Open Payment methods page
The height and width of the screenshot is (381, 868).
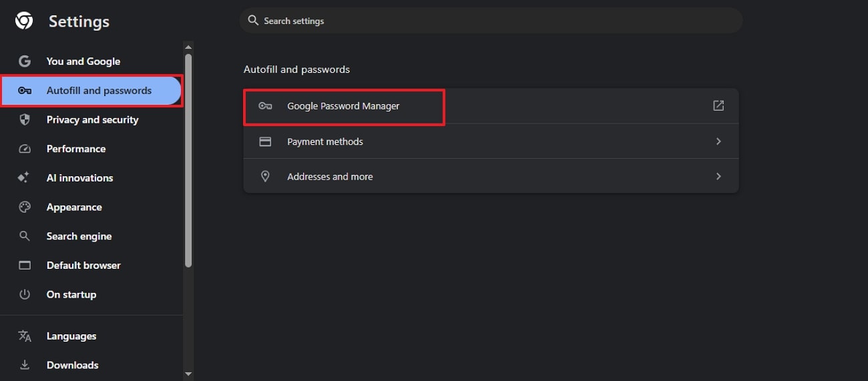coord(491,141)
